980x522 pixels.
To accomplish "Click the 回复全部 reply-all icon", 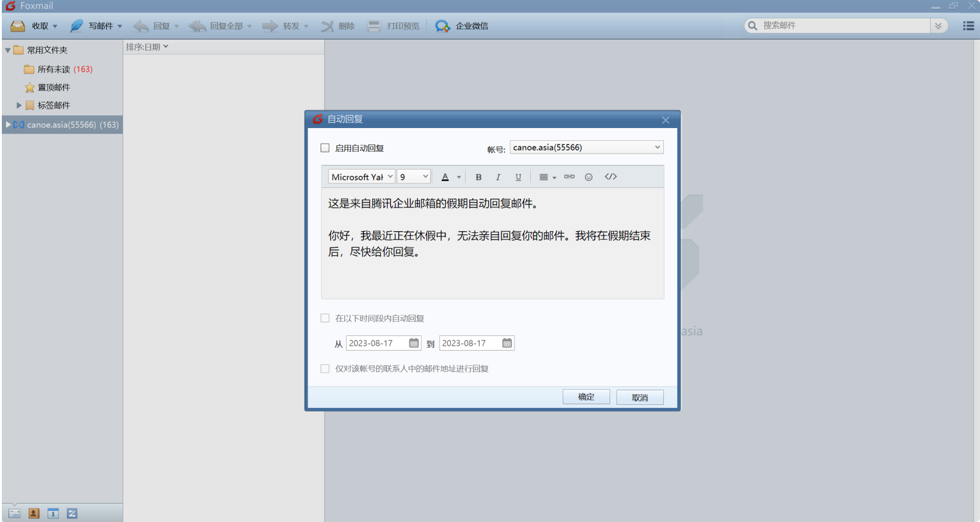I will click(x=197, y=26).
